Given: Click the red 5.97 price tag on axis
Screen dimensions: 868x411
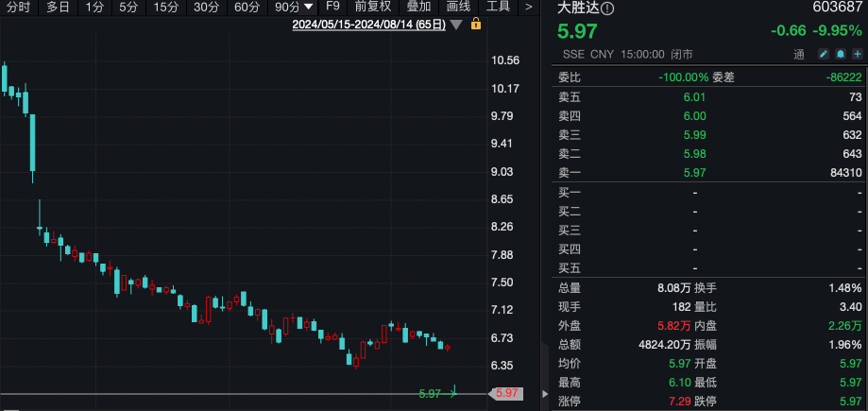Looking at the screenshot, I should (506, 393).
